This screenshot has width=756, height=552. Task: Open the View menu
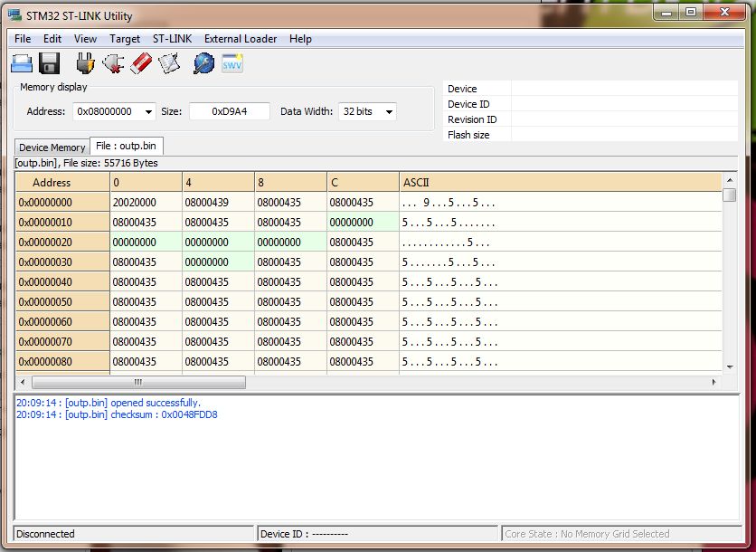coord(85,39)
